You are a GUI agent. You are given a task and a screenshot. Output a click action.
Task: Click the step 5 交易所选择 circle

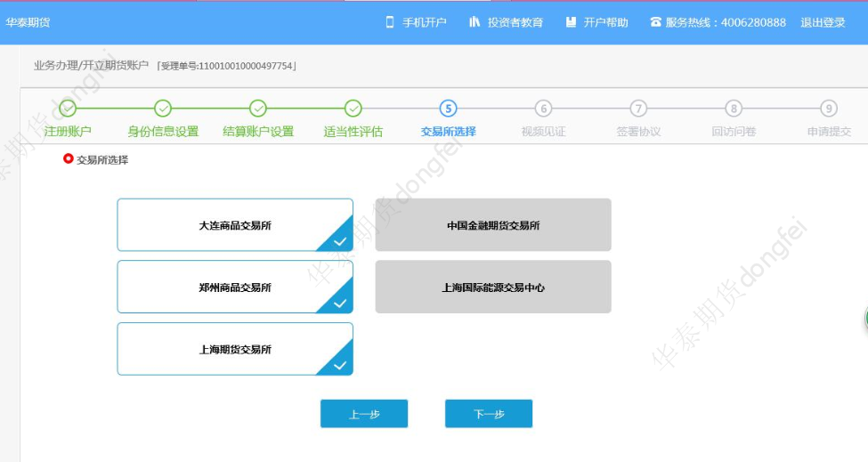click(x=449, y=109)
